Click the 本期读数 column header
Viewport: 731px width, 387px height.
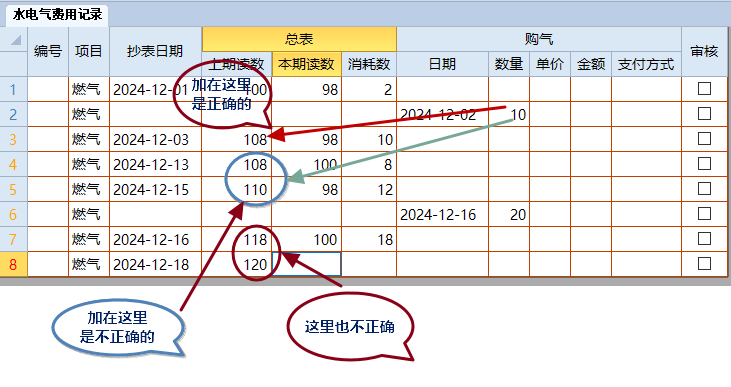tap(306, 64)
